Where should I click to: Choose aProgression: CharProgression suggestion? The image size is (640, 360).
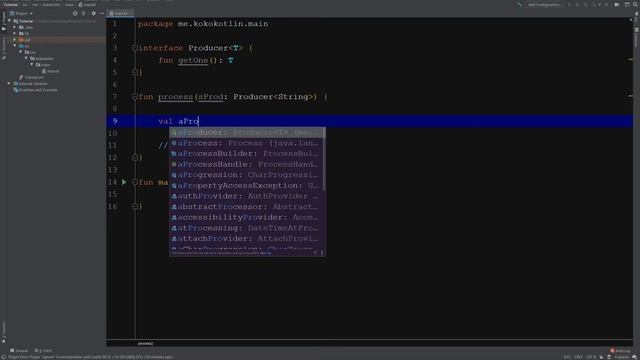pos(247,175)
